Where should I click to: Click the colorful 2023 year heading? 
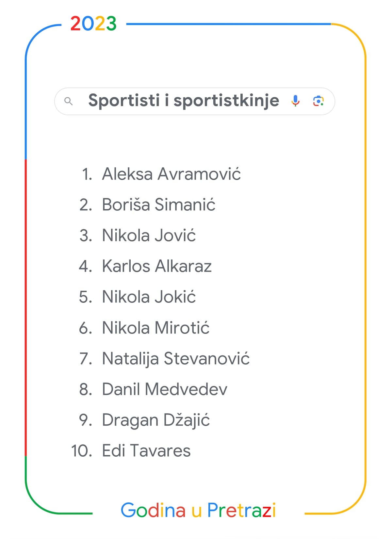point(93,24)
